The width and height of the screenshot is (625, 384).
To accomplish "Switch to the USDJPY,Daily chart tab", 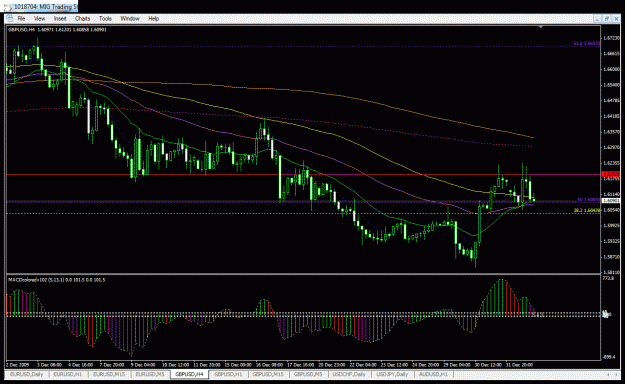I will 393,374.
